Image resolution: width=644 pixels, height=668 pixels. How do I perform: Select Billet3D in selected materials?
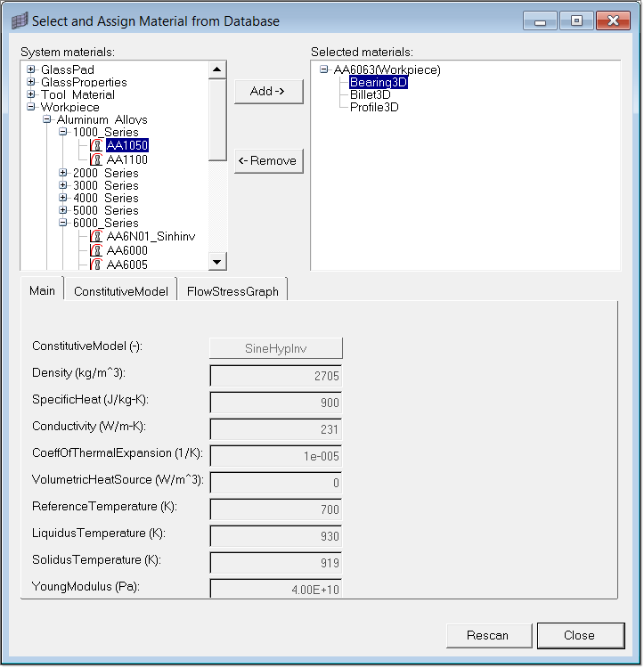[370, 94]
